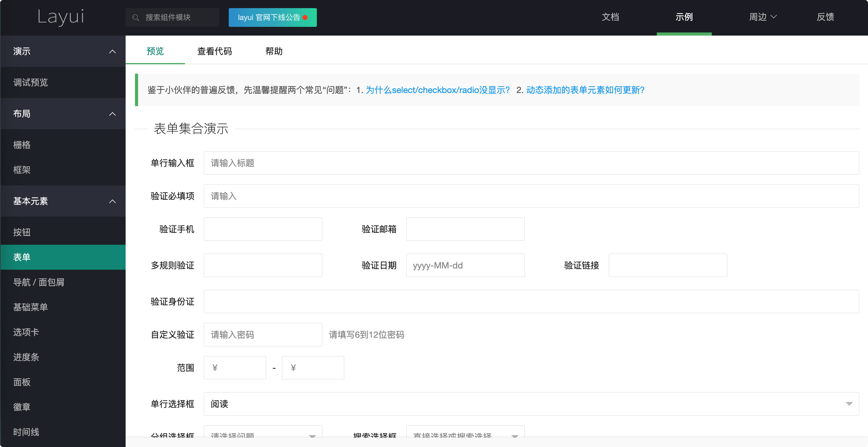Collapse the 布局 sidebar section
868x447 pixels.
tap(63, 114)
